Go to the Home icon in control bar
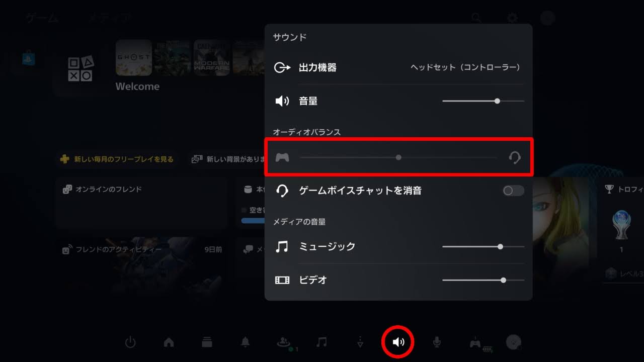The width and height of the screenshot is (644, 362). pos(169,342)
